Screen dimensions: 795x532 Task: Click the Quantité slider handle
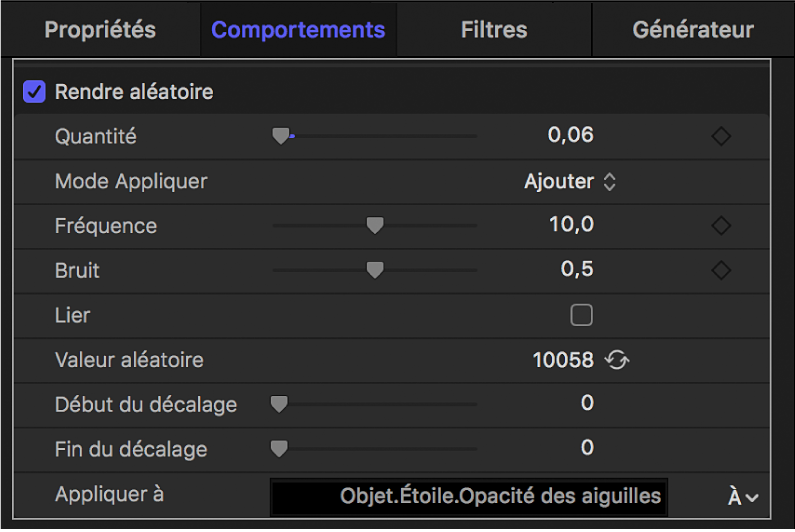tap(281, 137)
